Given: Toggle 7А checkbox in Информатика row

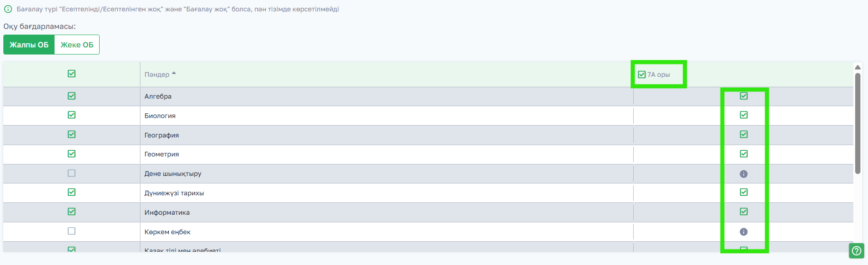Looking at the screenshot, I should (744, 211).
